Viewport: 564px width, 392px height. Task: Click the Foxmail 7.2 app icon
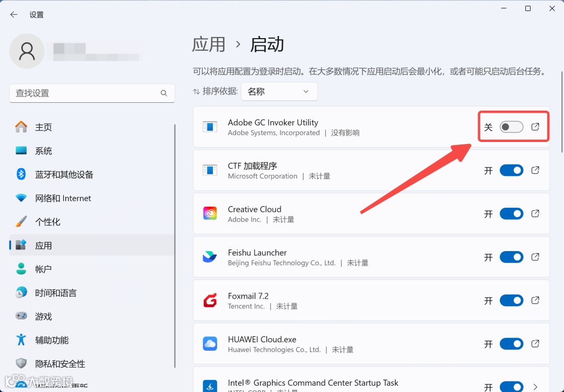coord(210,300)
